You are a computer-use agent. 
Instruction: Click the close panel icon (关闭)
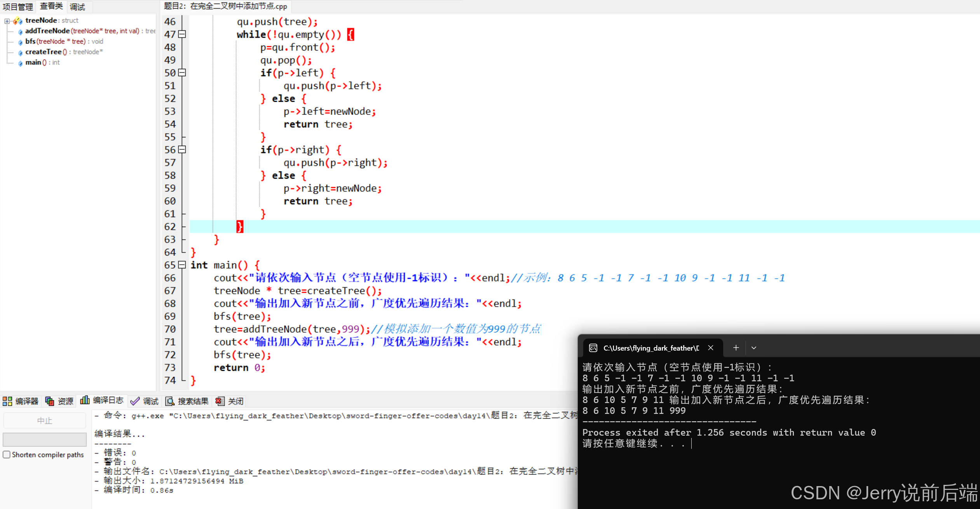click(220, 401)
